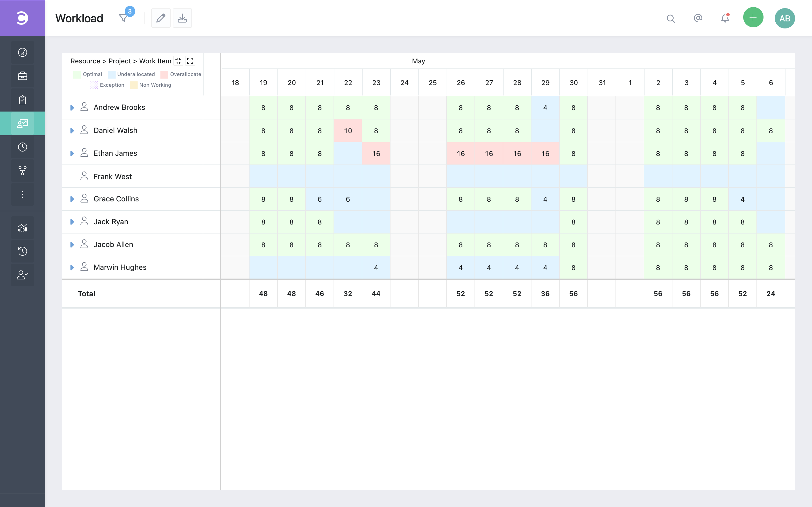Screen dimensions: 812x507
Task: Expand the Marwin Hughes row
Action: pyautogui.click(x=72, y=268)
